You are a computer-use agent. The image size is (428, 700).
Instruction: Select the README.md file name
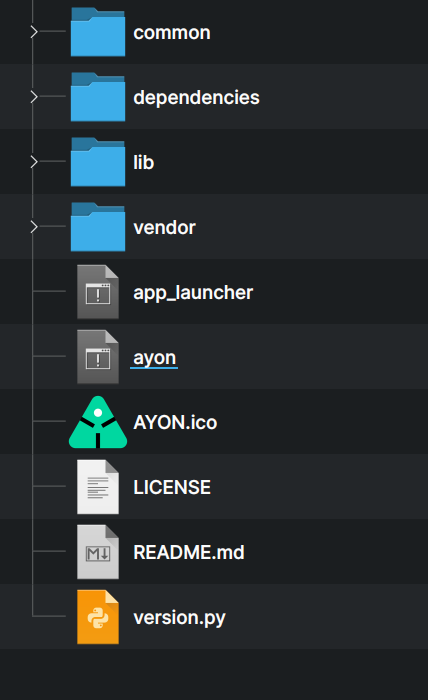coord(189,552)
